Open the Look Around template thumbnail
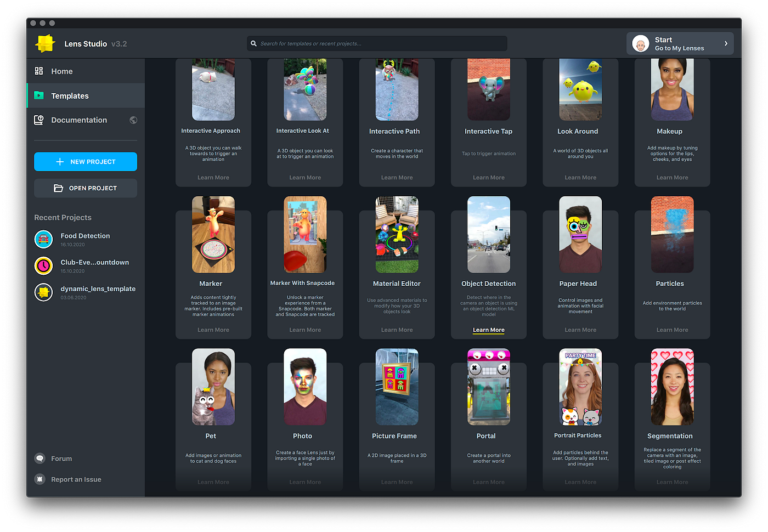 tap(580, 89)
